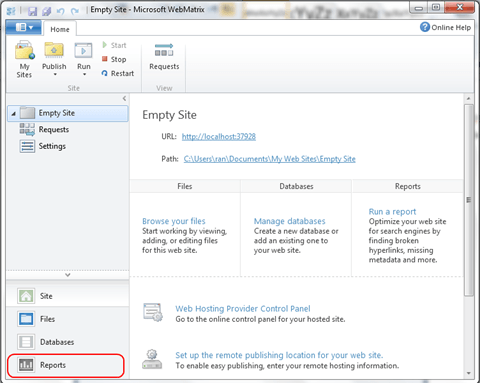480x383 pixels.
Task: Expand the Publish dropdown arrow
Action: coord(55,75)
